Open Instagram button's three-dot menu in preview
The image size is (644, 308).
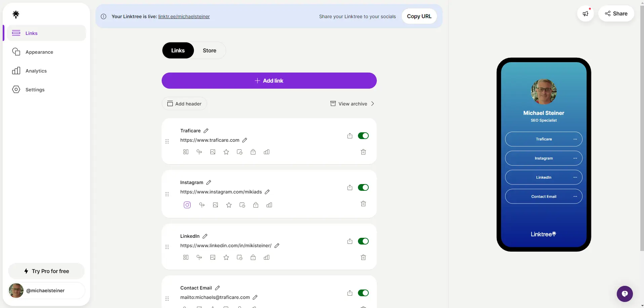(575, 158)
